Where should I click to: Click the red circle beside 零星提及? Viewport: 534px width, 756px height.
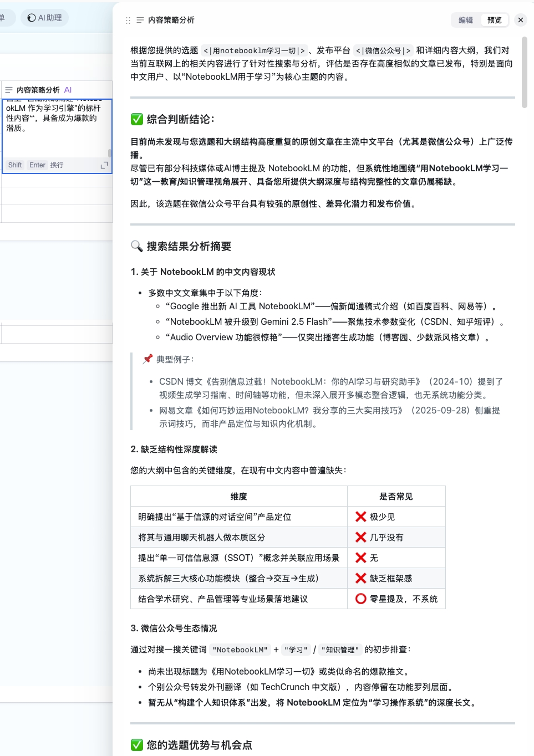click(x=361, y=599)
